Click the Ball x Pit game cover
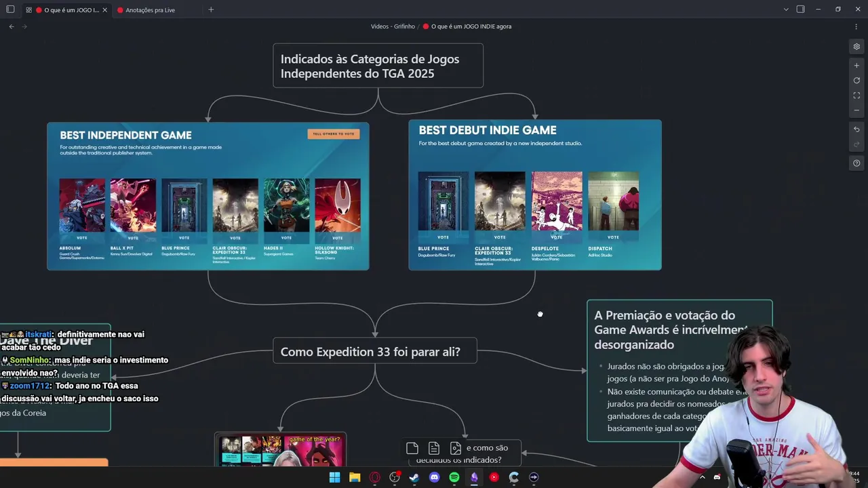Viewport: 868px width, 488px height. click(133, 205)
